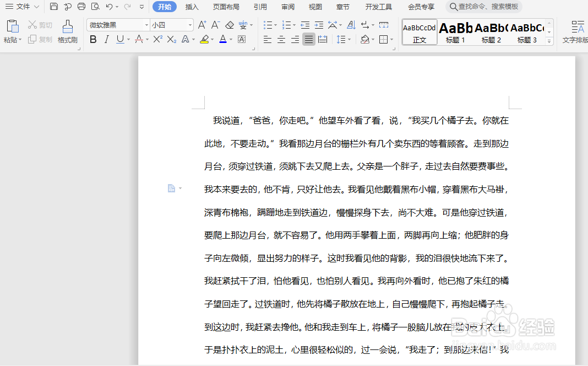Clear formatting with eraser icon
Screen dimensions: 588x366
(x=230, y=25)
